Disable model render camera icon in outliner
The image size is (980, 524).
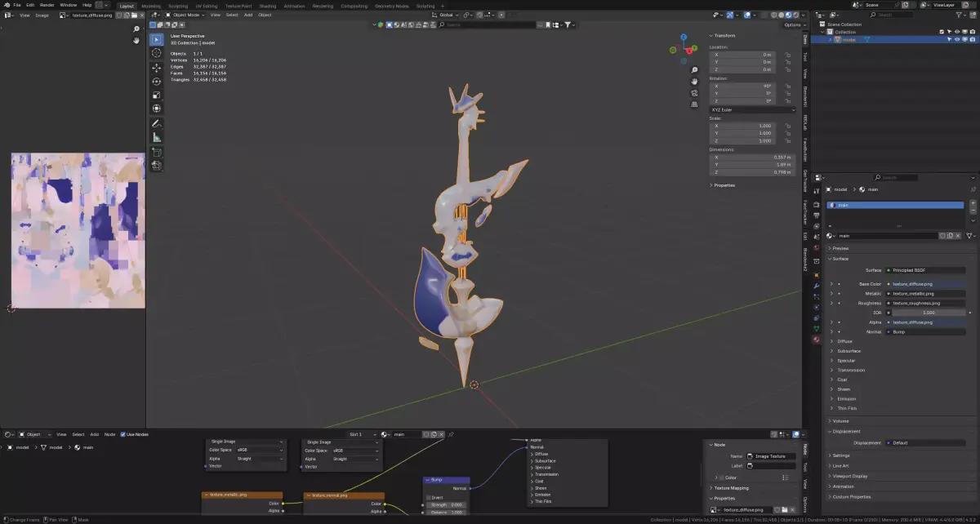[972, 39]
